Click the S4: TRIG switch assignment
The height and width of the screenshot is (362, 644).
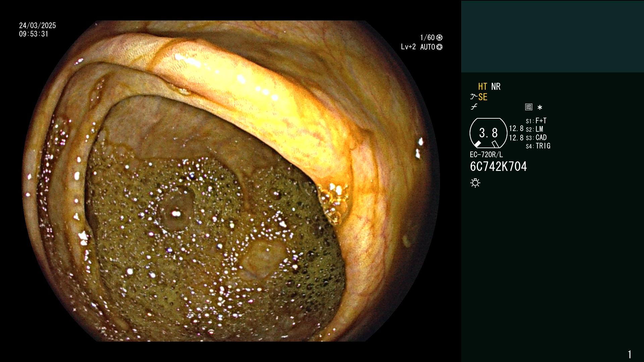click(x=538, y=146)
